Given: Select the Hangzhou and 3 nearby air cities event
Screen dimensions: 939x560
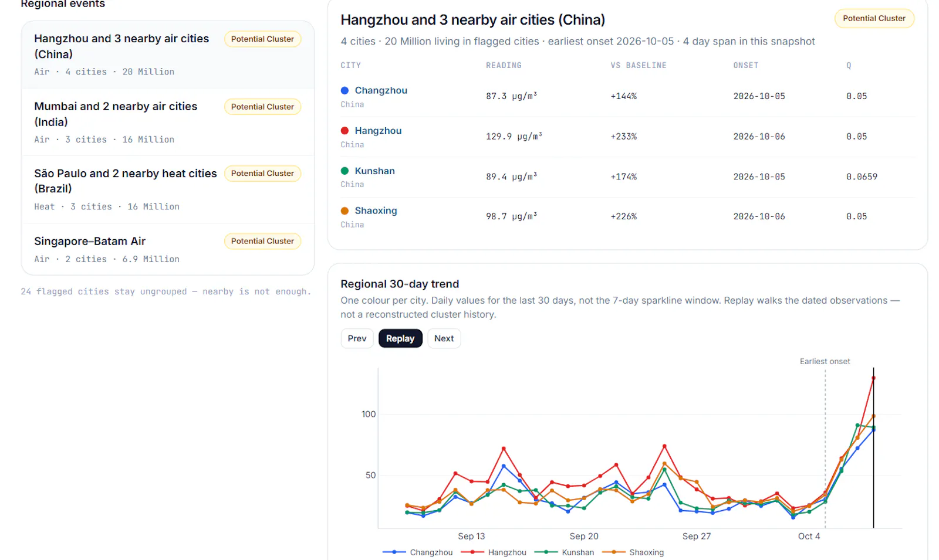Looking at the screenshot, I should [x=168, y=55].
